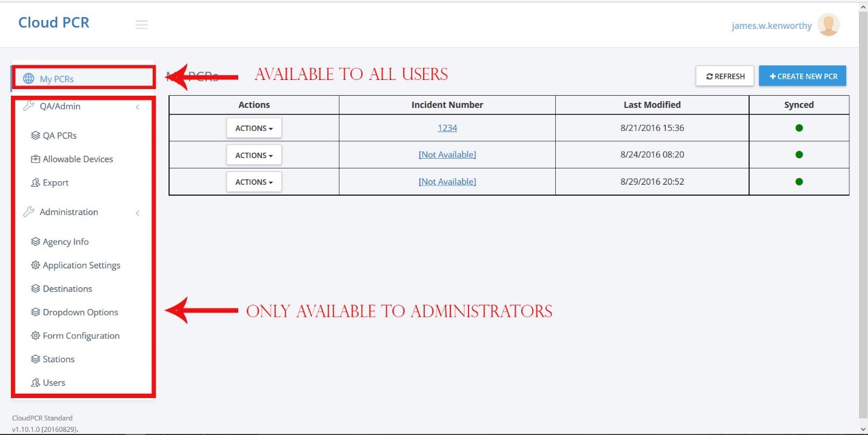Click the 8/24/2016 08:20 date cell
868x435 pixels.
(652, 154)
